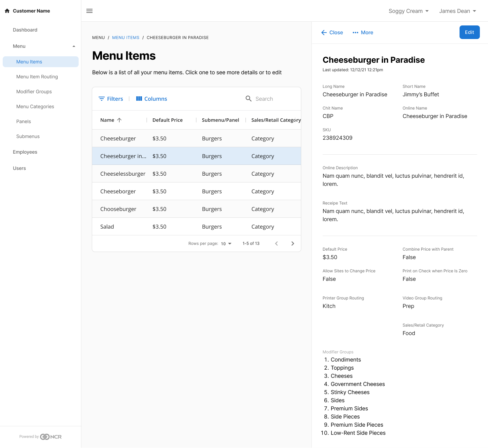Change rows per page dropdown

click(226, 244)
